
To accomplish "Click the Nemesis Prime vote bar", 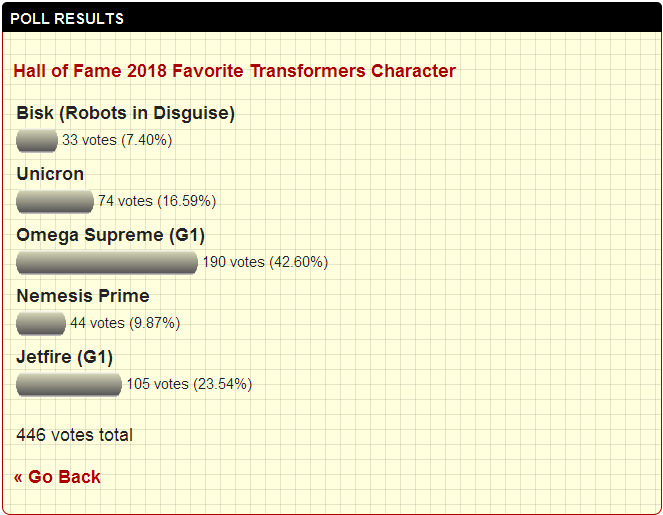I will [41, 323].
